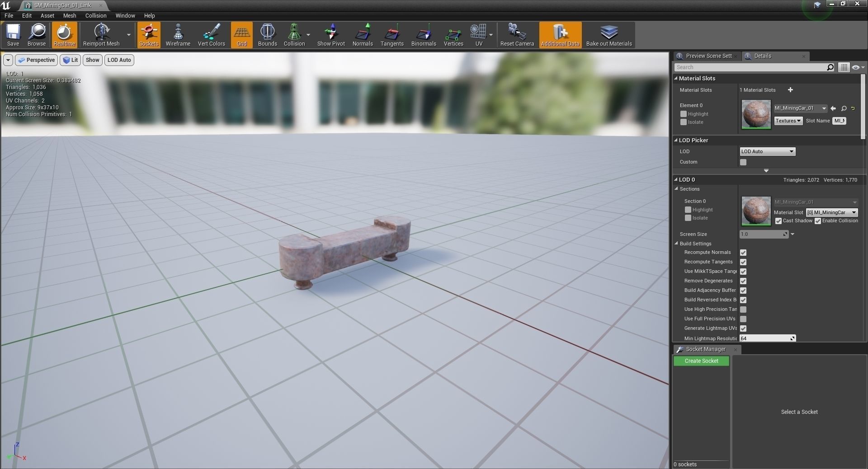Add a new material slot
Screen dimensions: 868x469
(790, 90)
